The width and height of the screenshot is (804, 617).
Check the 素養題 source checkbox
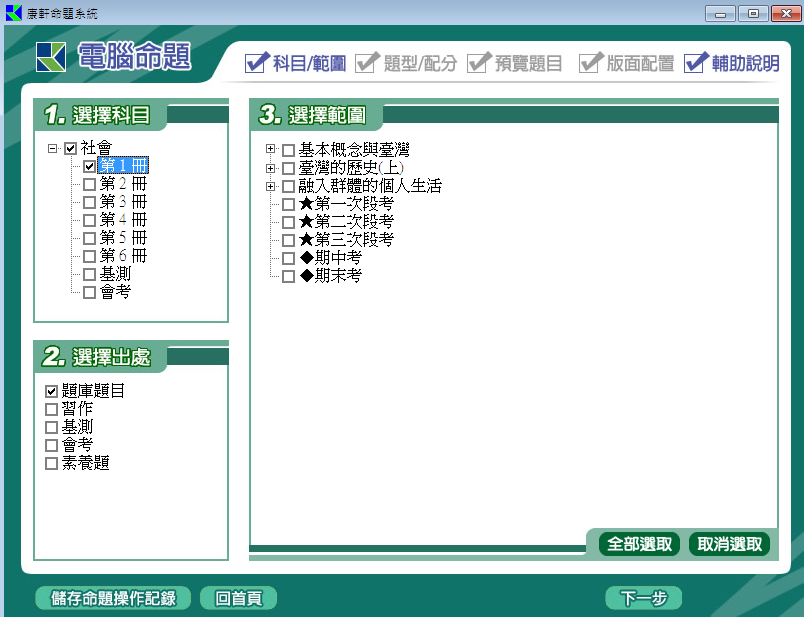[x=51, y=464]
